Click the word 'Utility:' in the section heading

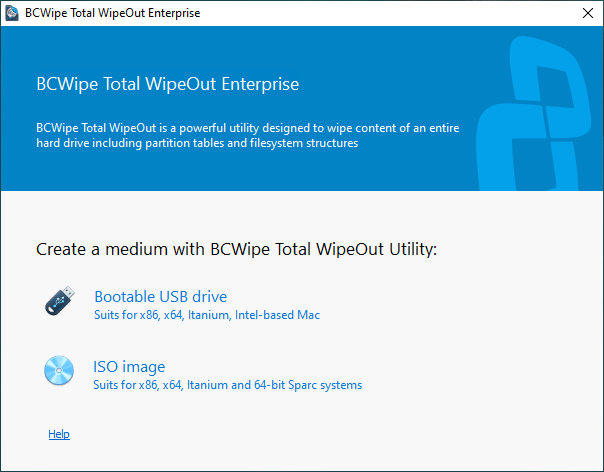pos(413,249)
